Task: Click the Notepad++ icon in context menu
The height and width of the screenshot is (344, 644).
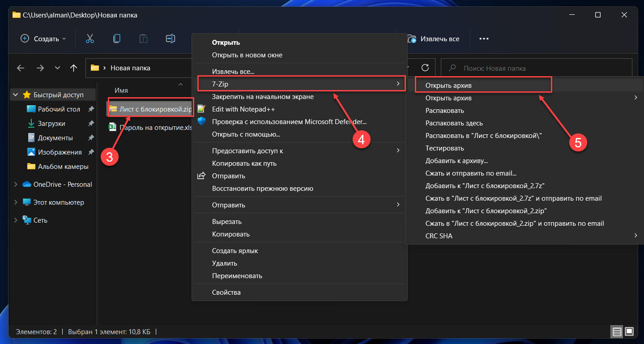Action: tap(201, 109)
